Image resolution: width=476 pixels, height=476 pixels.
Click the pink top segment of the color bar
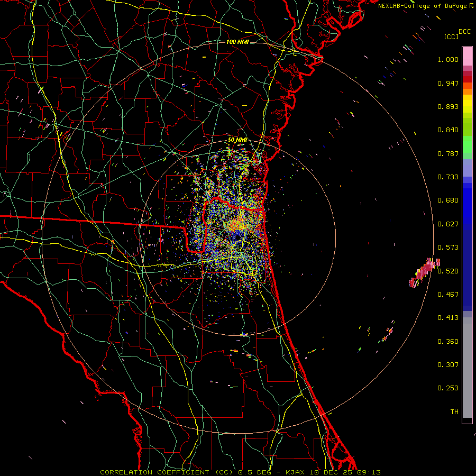click(467, 57)
